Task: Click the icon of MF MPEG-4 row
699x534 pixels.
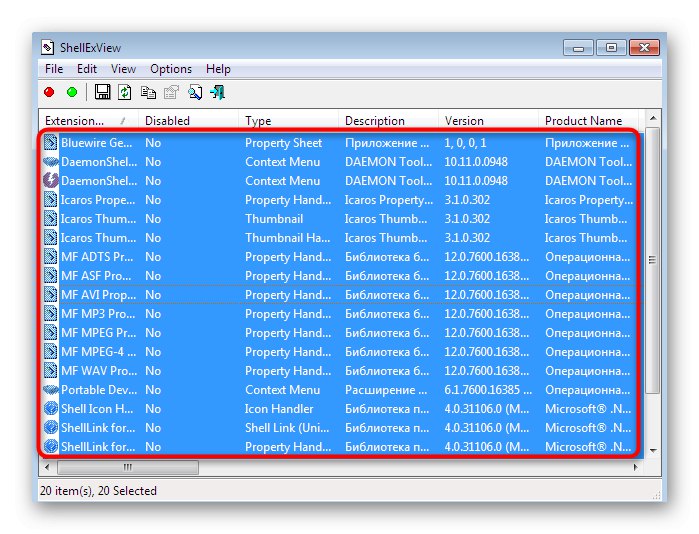Action: [x=51, y=352]
